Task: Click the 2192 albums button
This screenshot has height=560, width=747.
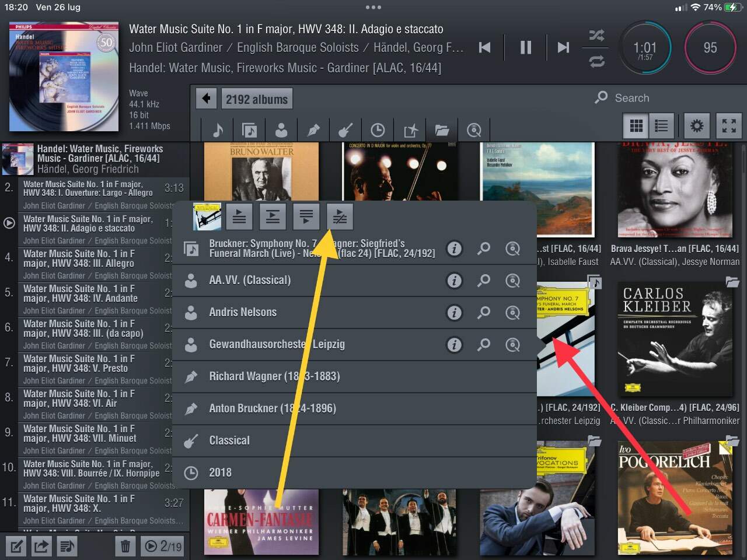Action: (x=257, y=99)
